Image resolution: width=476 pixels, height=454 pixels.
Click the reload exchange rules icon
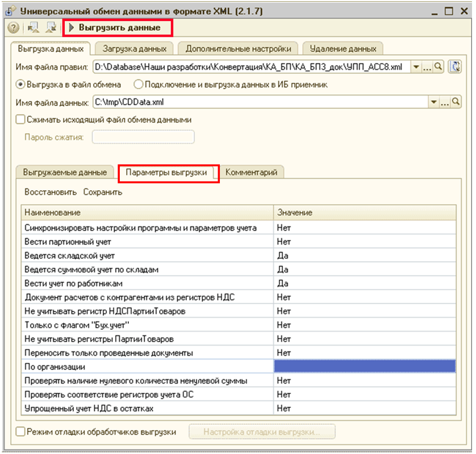click(x=454, y=66)
